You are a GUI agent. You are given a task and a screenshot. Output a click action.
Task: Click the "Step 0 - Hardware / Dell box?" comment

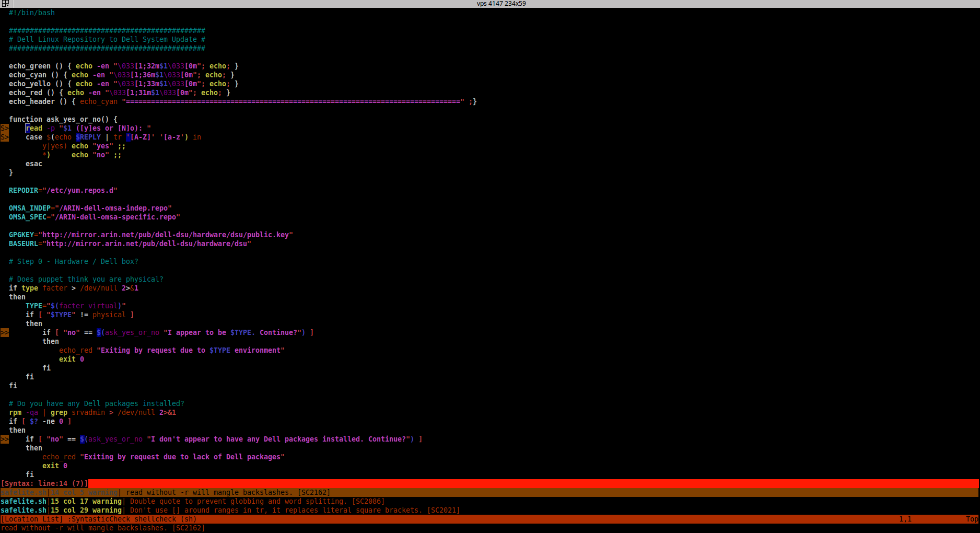point(74,262)
